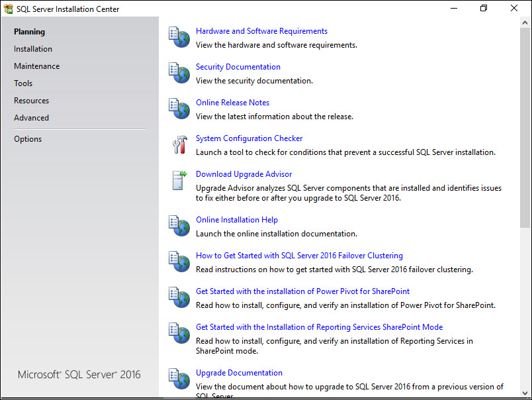Select Options in the left panel
This screenshot has width=532, height=400.
[28, 139]
